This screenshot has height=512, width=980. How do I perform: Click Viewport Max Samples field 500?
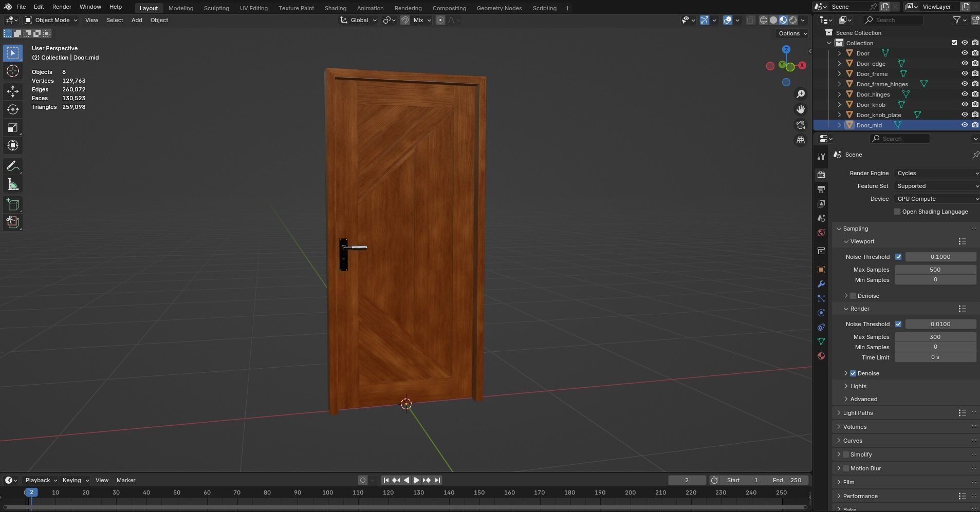coord(935,270)
